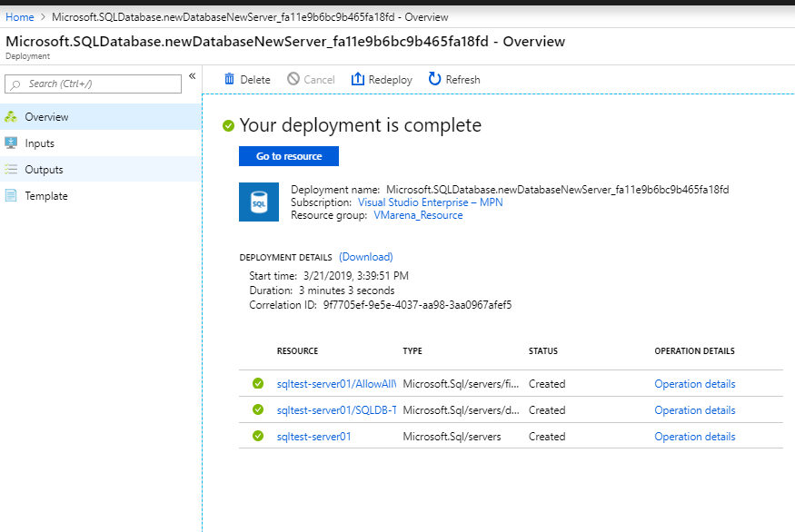Click green status icon for sqltest-server01/AllowAll row
The image size is (795, 532).
coord(257,383)
